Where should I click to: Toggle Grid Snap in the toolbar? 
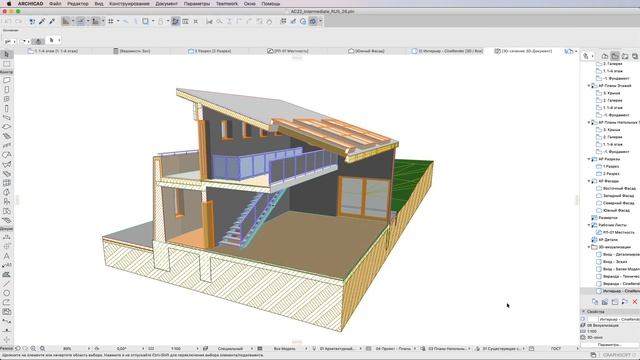pos(111,21)
